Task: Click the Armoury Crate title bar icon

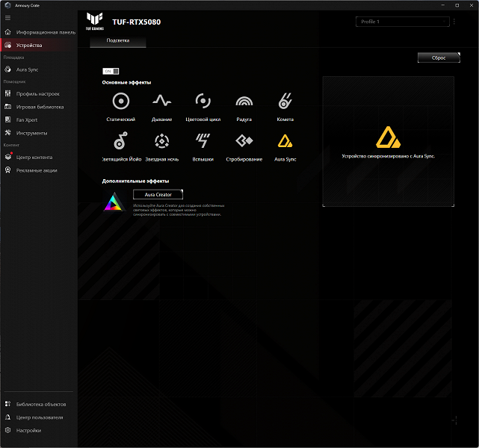Action: pyautogui.click(x=8, y=5)
